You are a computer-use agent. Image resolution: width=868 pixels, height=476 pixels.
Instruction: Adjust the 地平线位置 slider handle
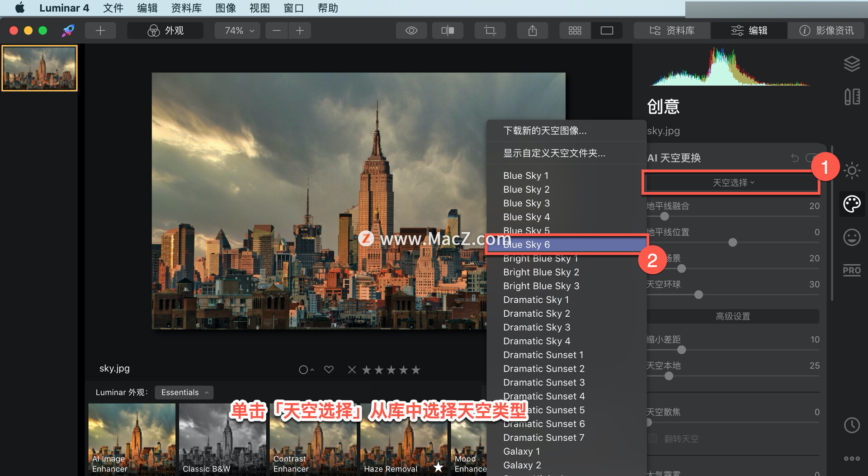(x=733, y=243)
